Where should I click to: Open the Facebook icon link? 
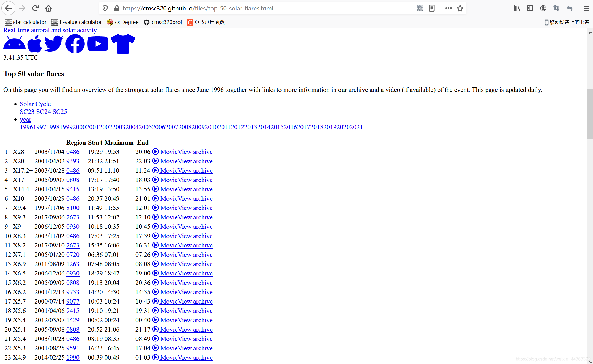tap(75, 43)
